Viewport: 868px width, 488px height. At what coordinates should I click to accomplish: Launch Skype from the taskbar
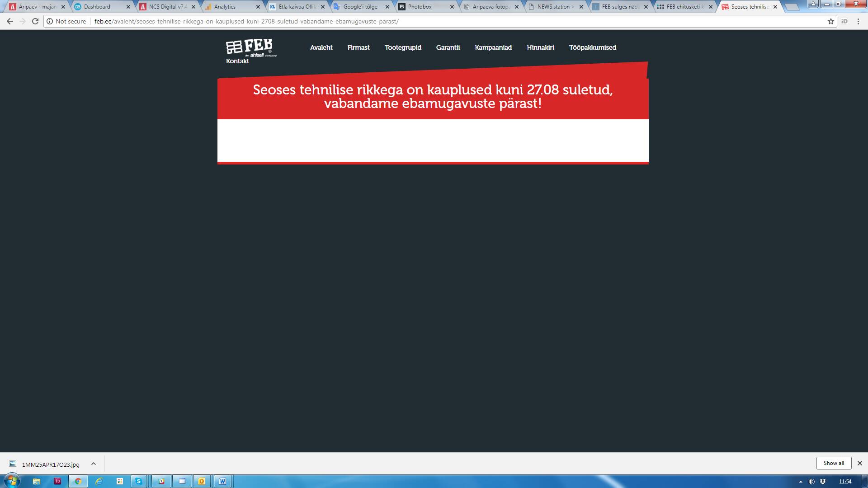click(138, 481)
